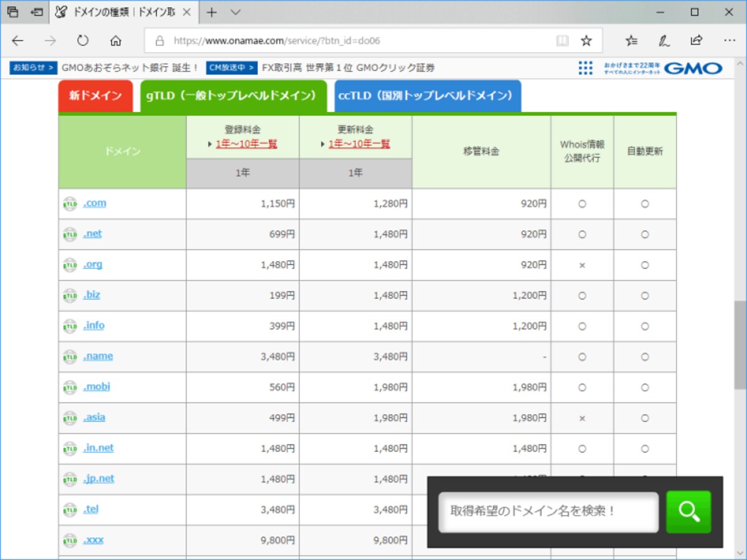Add page to favorites star icon
Screen dimensions: 747x560
(586, 41)
